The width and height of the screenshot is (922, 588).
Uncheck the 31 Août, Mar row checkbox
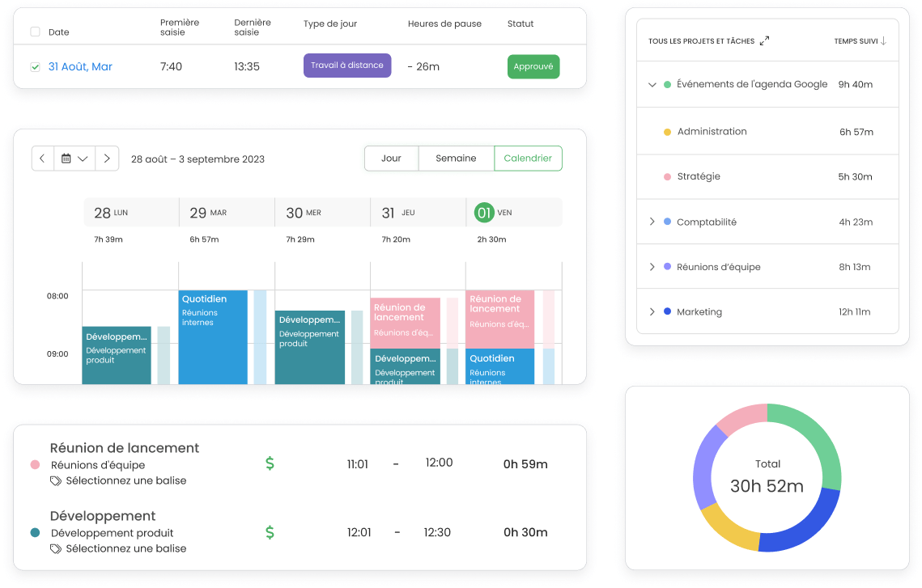36,67
